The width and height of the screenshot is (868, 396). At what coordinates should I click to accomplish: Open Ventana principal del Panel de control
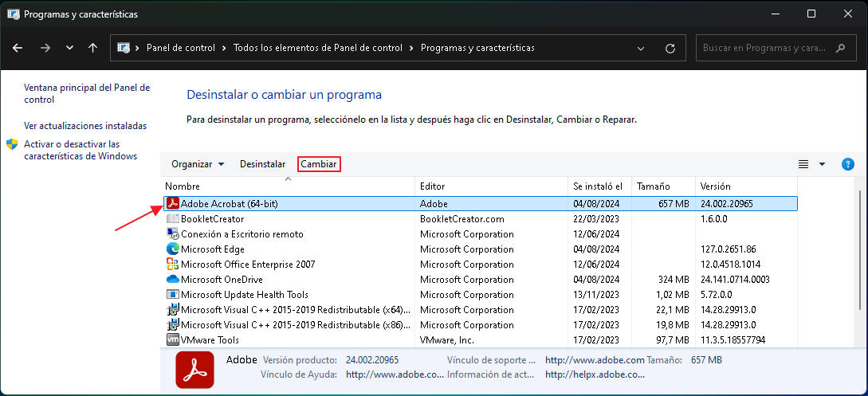87,93
